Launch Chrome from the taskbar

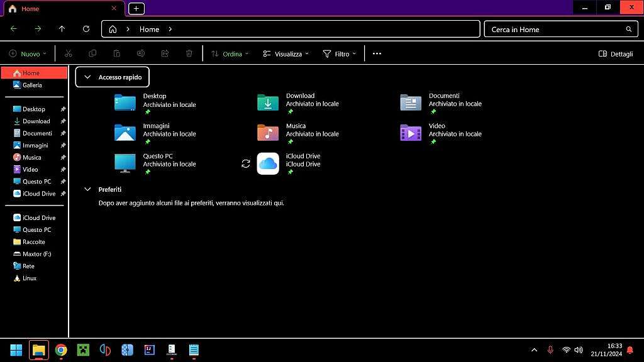(60, 349)
